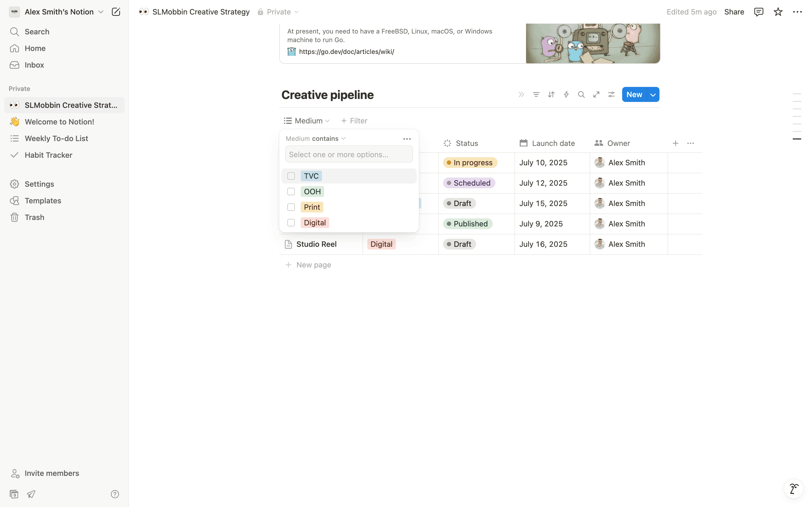Image resolution: width=812 pixels, height=507 pixels.
Task: Check the OOH filter option
Action: (291, 192)
